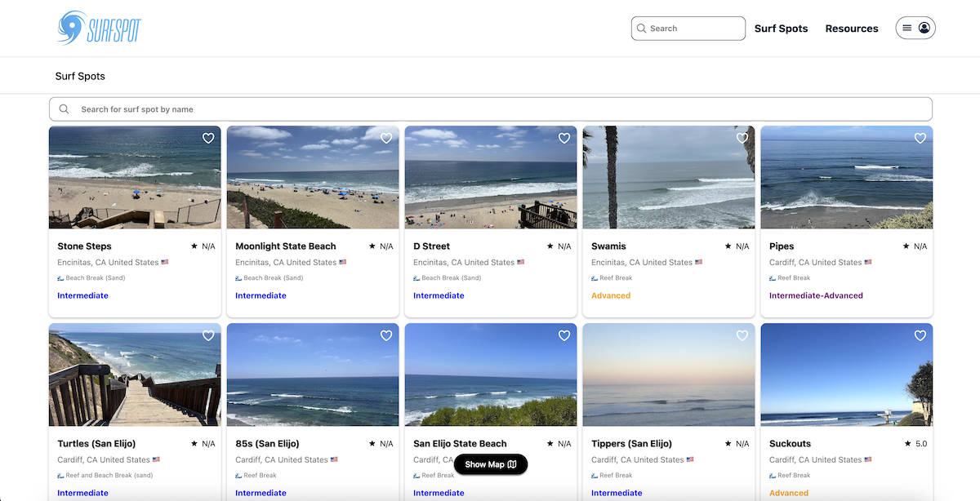Click the profile avatar icon

(x=924, y=28)
